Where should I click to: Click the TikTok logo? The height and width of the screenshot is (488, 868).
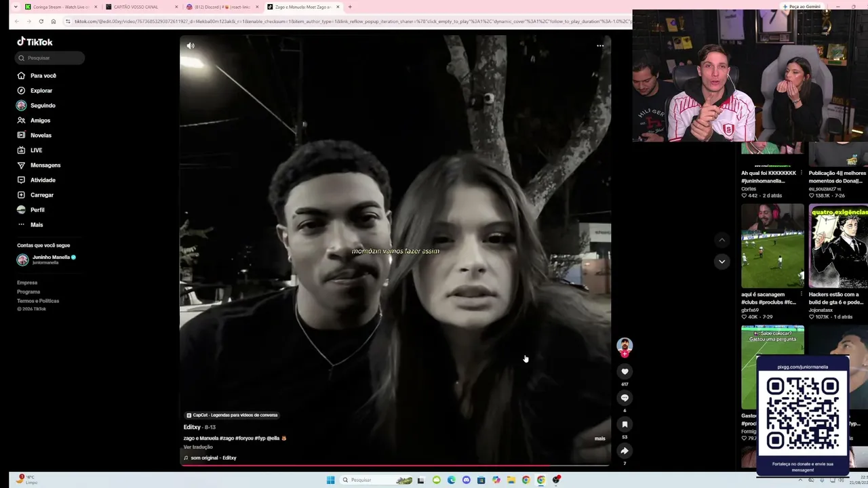click(35, 42)
